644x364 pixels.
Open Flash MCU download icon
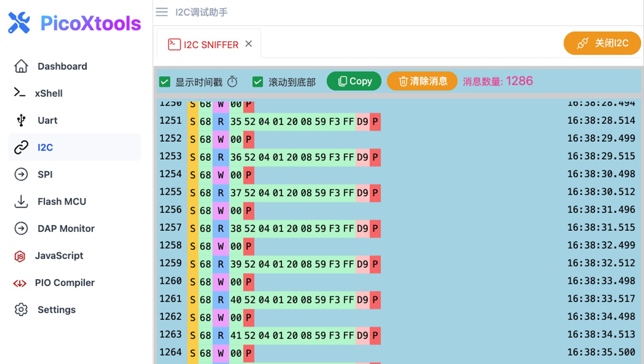point(21,201)
